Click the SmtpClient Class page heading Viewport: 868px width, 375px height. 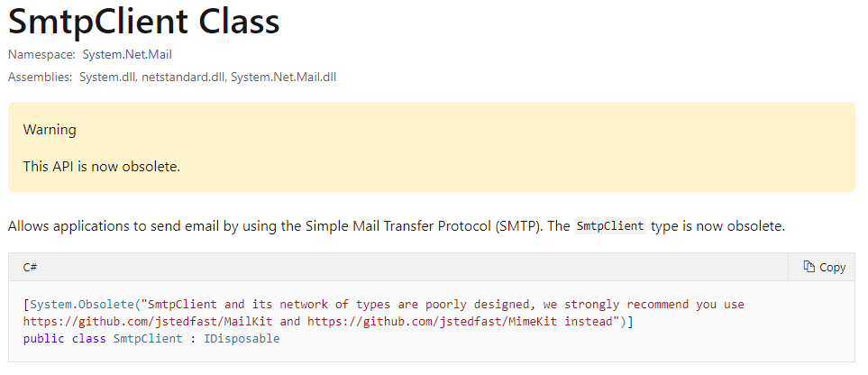click(x=144, y=23)
